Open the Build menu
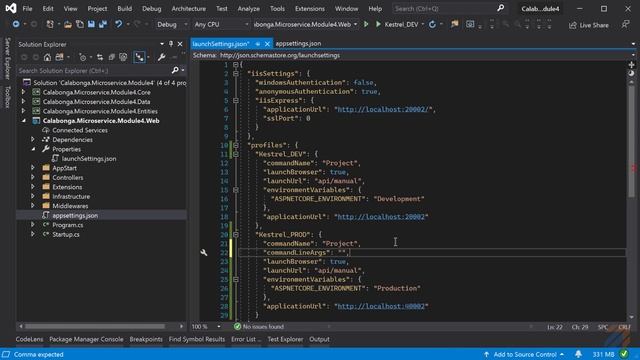640x360 pixels. click(124, 9)
